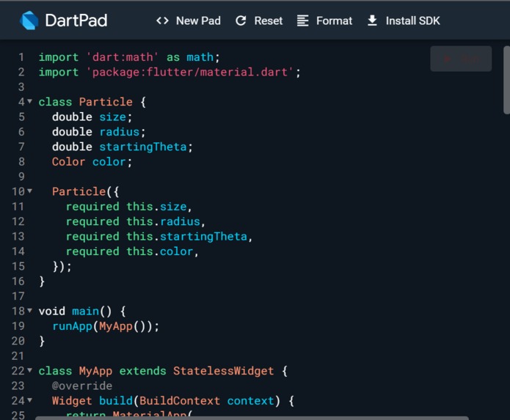Screen dimensions: 510x420
Task: Click line number 1 in gutter
Action: pyautogui.click(x=21, y=57)
